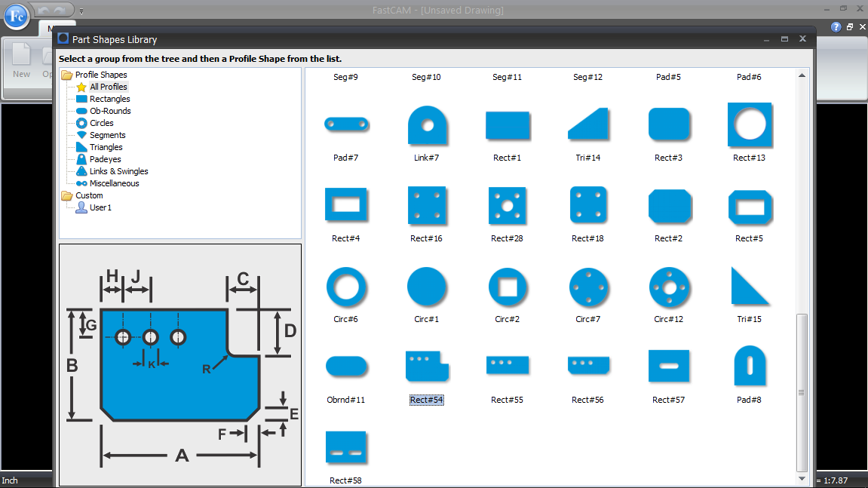The height and width of the screenshot is (488, 868).
Task: Select the Rect#13 shape with circle cutout
Action: pyautogui.click(x=750, y=124)
